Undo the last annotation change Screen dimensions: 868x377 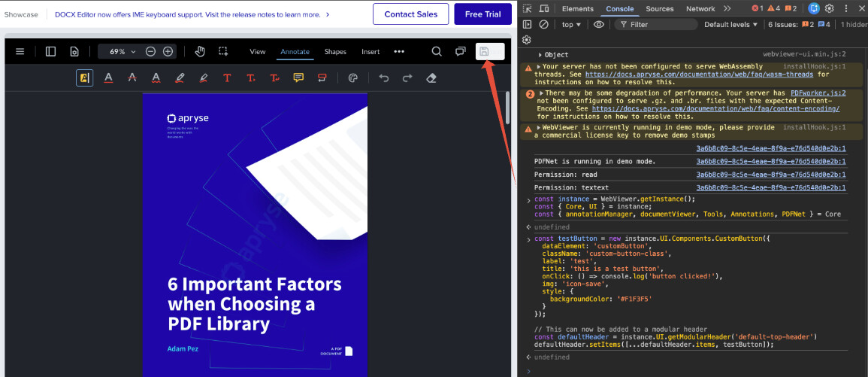click(x=384, y=78)
